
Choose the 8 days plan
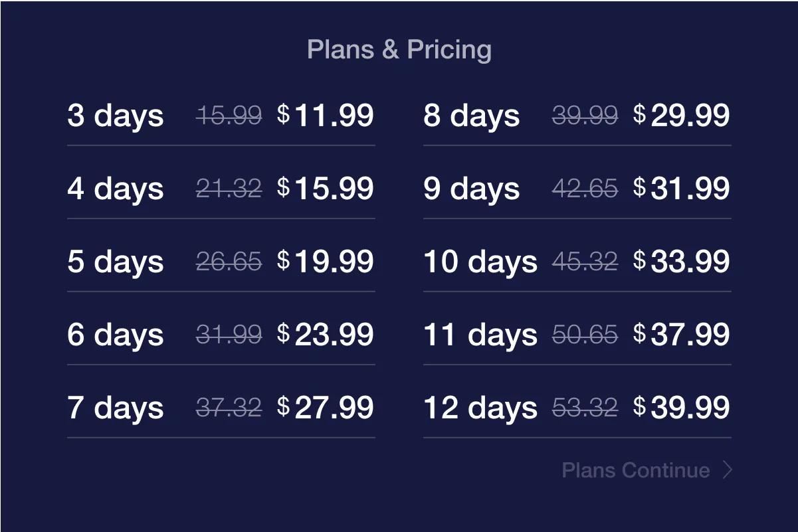coord(577,116)
